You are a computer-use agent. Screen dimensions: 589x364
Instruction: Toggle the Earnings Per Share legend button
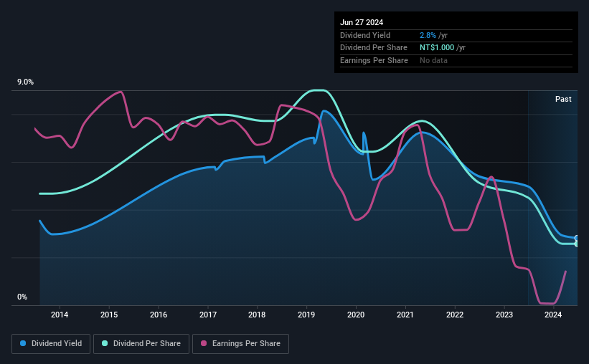tap(240, 344)
